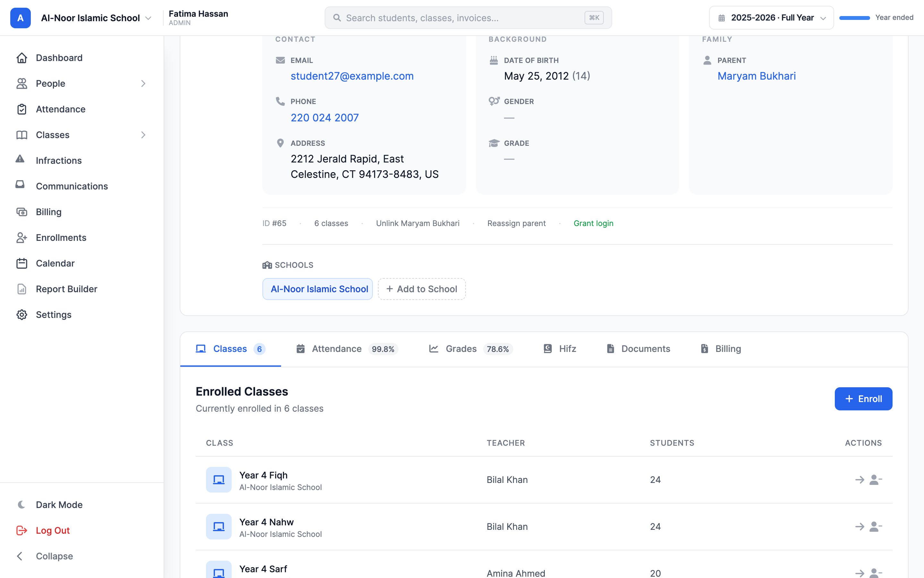
Task: Switch to the Attendance tab
Action: pos(347,349)
